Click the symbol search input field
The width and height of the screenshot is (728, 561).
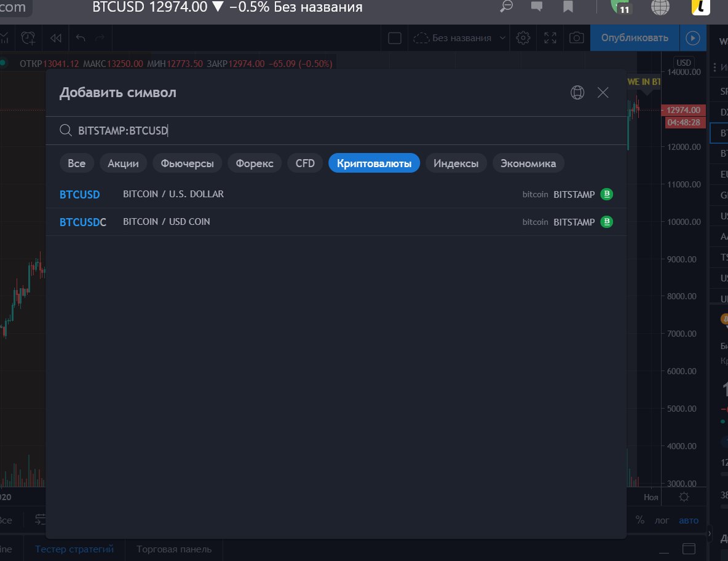pos(336,130)
